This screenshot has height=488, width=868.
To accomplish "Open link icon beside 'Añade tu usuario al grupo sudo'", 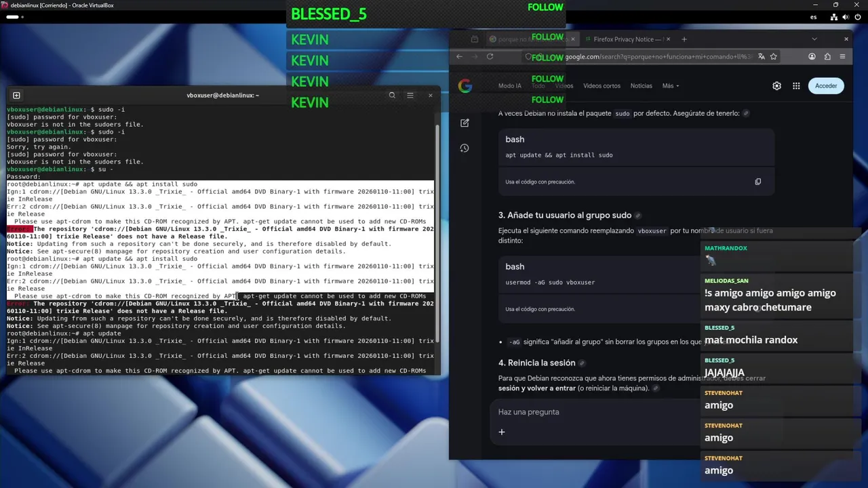I will pos(637,216).
